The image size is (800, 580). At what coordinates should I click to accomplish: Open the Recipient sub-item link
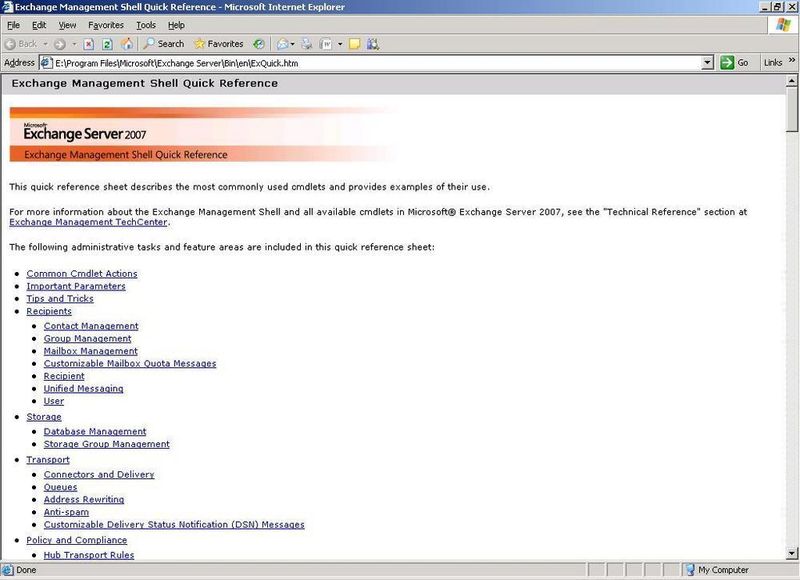coord(64,376)
